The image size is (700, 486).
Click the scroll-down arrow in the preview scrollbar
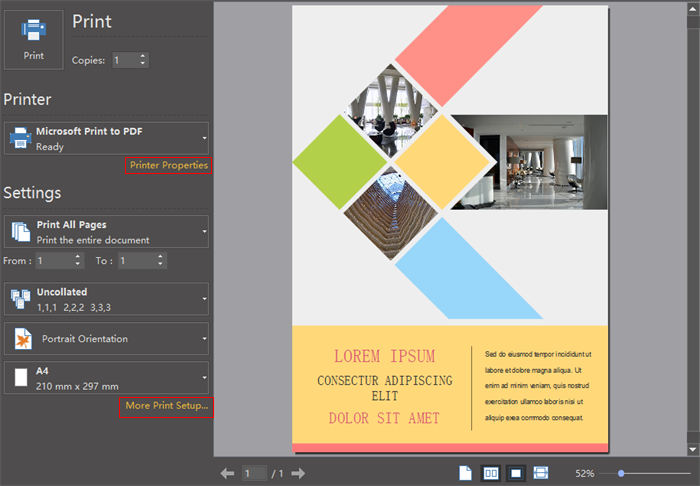click(693, 450)
